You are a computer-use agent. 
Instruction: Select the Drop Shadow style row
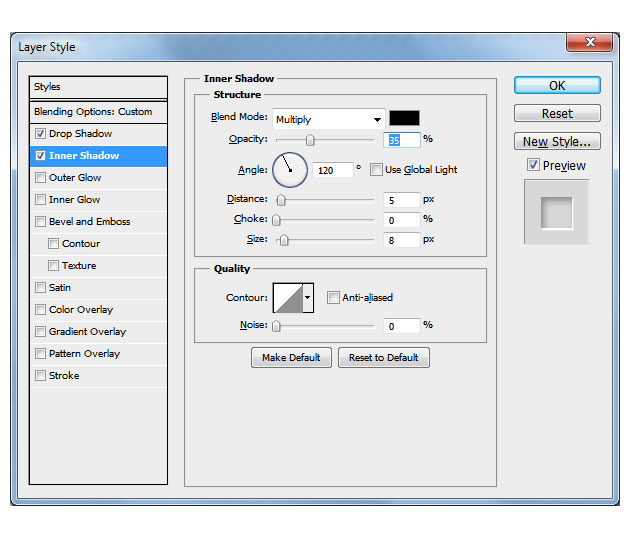[98, 134]
